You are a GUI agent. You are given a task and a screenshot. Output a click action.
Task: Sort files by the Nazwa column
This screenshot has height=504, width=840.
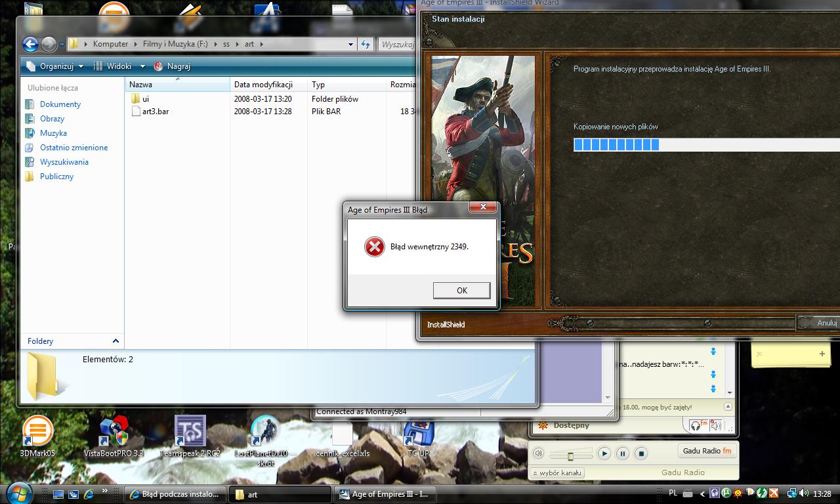(177, 85)
